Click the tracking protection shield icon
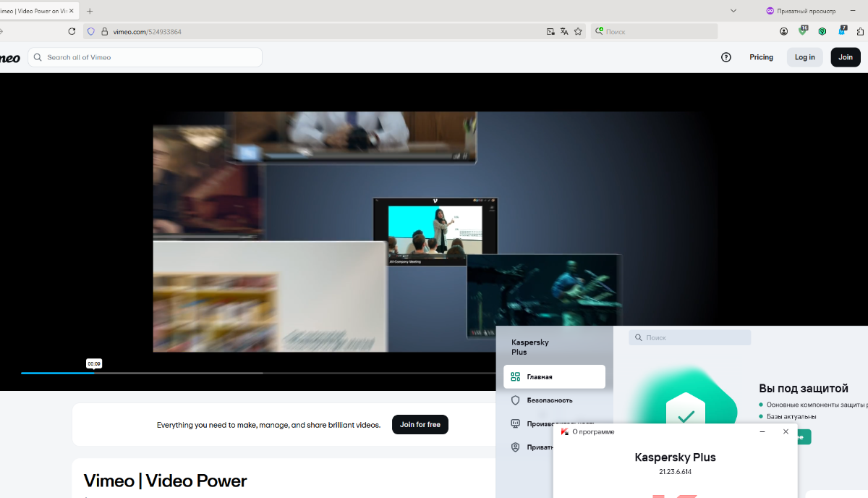The image size is (868, 498). [x=90, y=31]
